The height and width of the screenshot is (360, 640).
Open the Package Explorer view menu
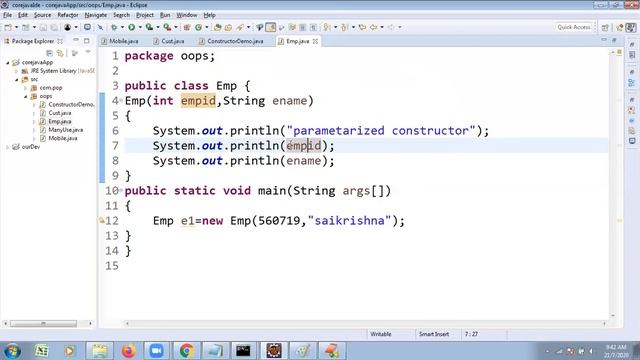click(88, 53)
